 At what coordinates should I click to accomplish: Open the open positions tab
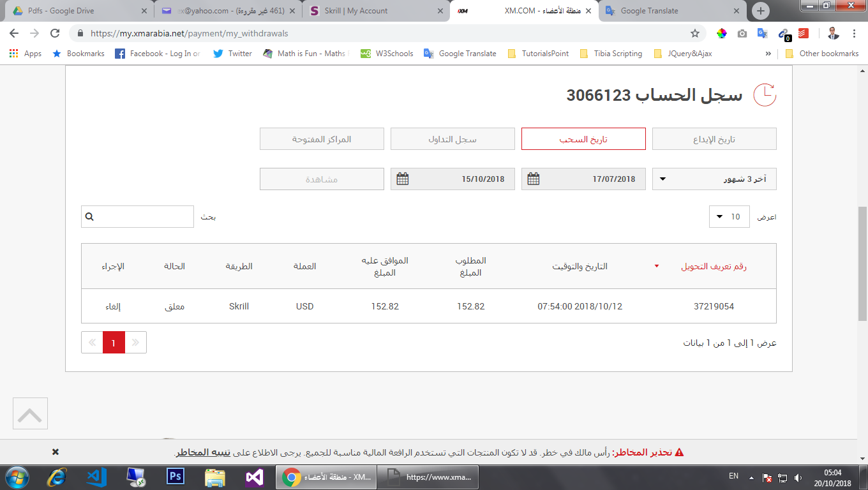322,139
